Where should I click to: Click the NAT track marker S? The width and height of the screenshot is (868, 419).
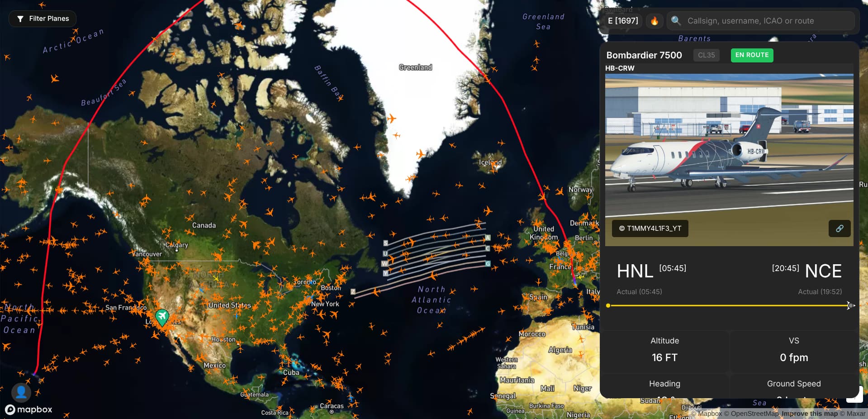[x=385, y=243]
